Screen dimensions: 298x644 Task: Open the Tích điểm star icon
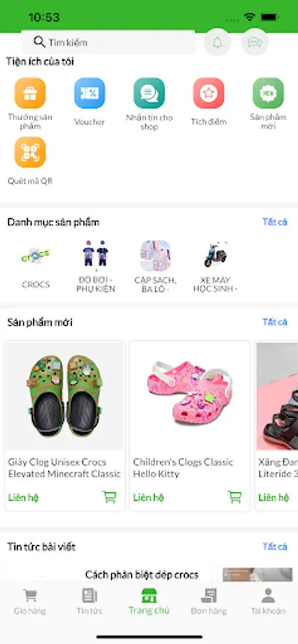(209, 93)
